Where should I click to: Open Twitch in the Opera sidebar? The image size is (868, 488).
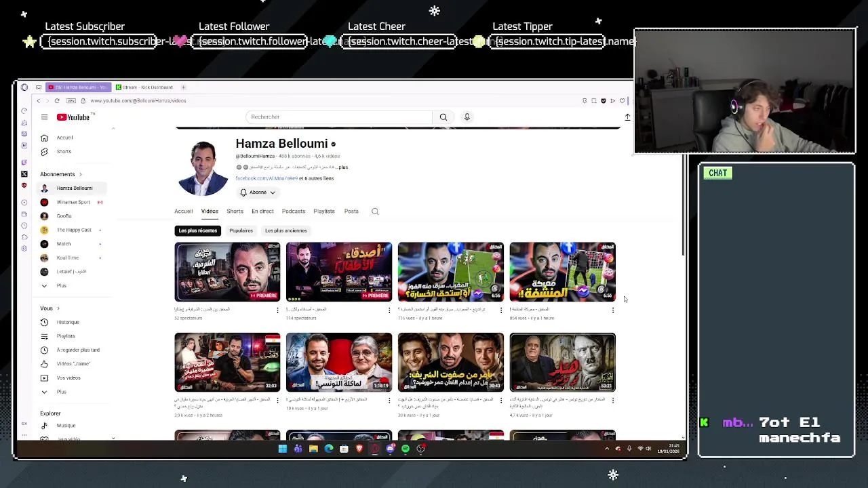pyautogui.click(x=24, y=163)
